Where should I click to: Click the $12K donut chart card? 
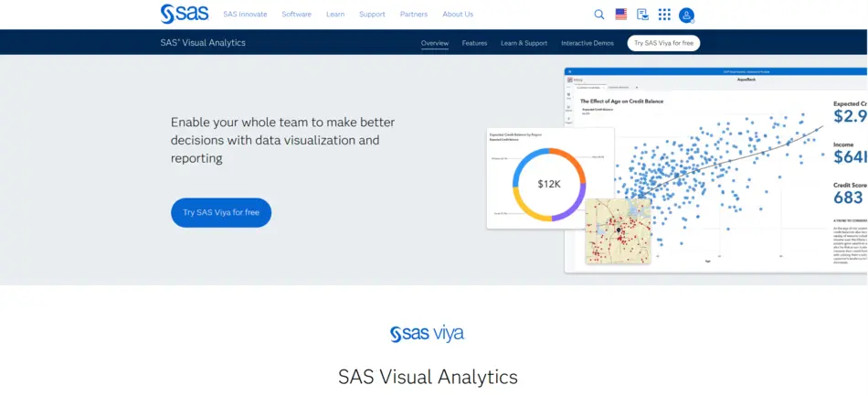pyautogui.click(x=550, y=177)
